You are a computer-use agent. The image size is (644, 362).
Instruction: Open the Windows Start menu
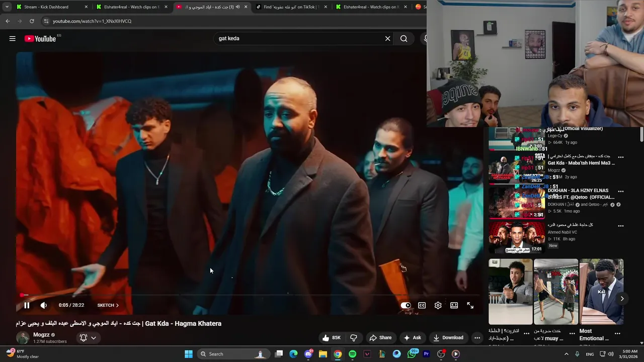pyautogui.click(x=189, y=354)
